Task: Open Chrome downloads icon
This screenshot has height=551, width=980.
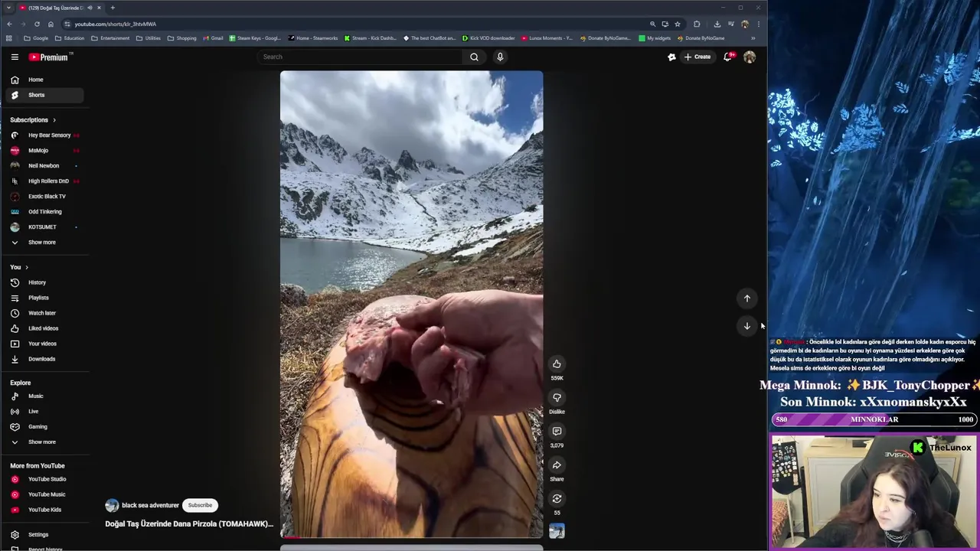Action: coord(717,24)
